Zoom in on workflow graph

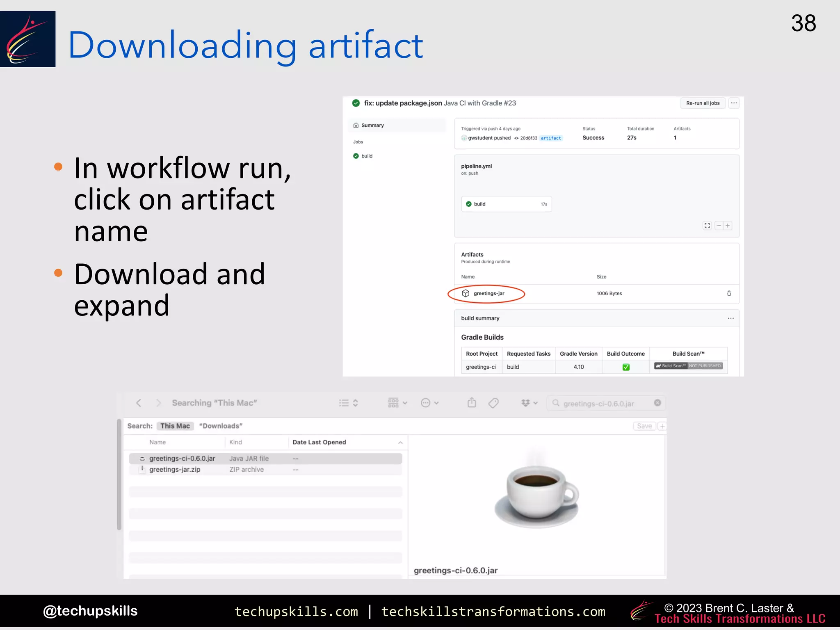pyautogui.click(x=728, y=226)
